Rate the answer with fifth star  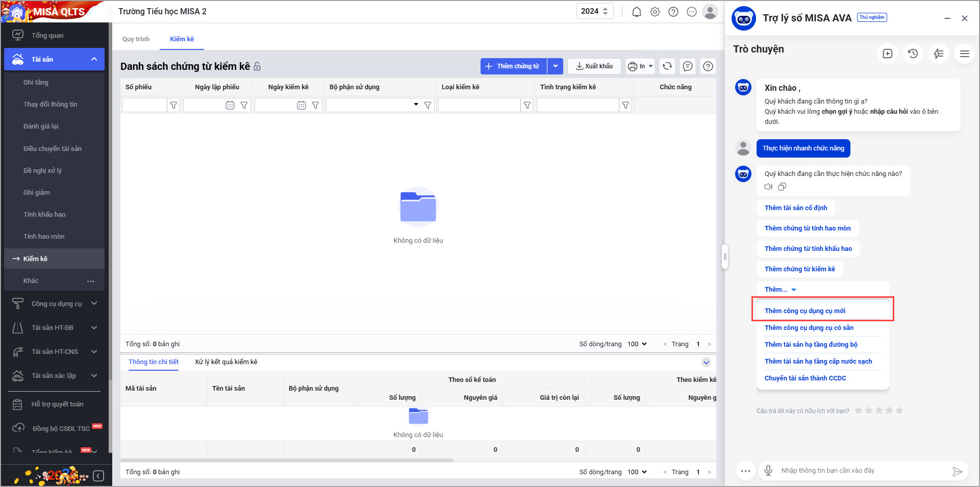coord(899,411)
